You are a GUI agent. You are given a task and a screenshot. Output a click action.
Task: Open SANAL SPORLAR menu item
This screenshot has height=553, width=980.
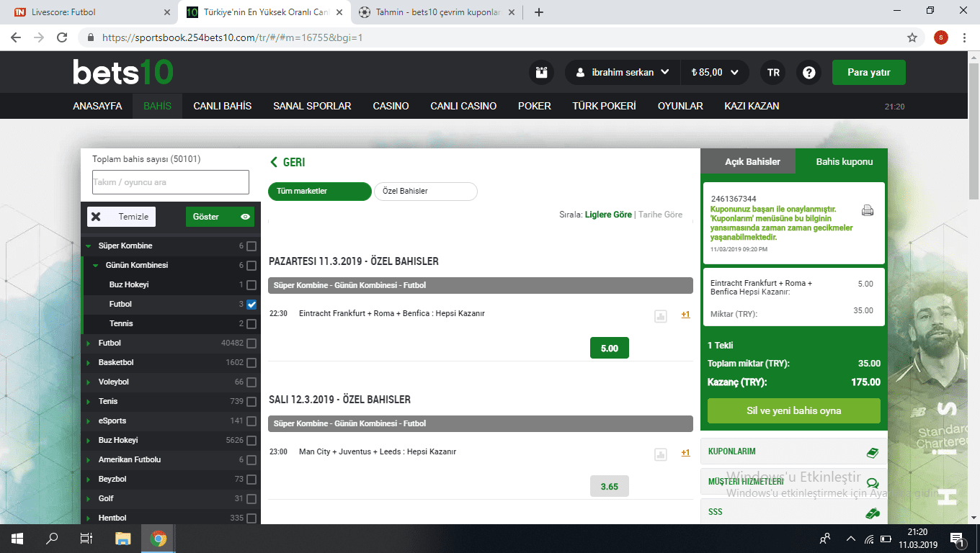pos(312,106)
